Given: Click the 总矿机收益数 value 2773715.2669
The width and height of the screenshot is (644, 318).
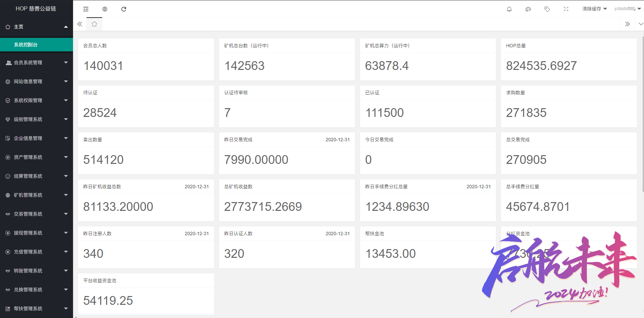Looking at the screenshot, I should click(263, 206).
